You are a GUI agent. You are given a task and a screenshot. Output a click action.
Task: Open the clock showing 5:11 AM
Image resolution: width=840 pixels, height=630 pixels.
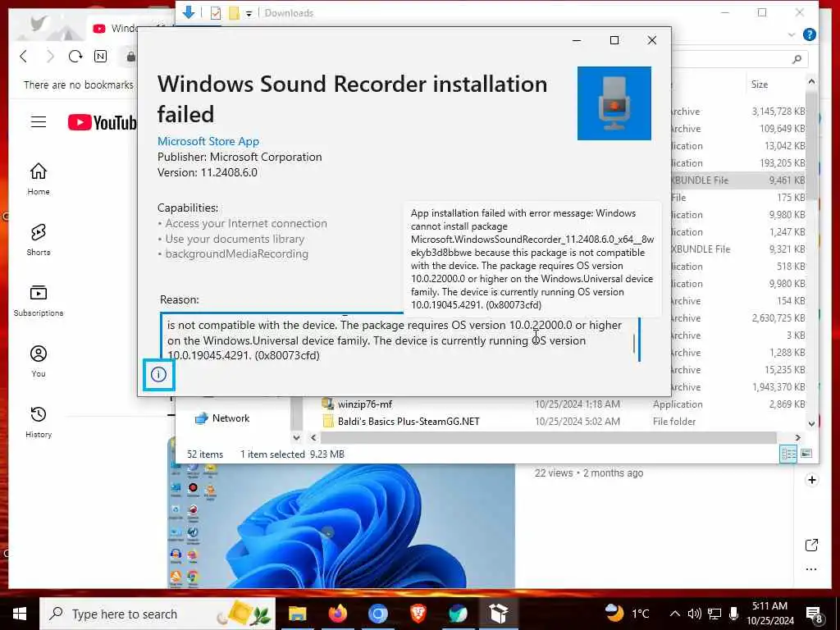769,614
